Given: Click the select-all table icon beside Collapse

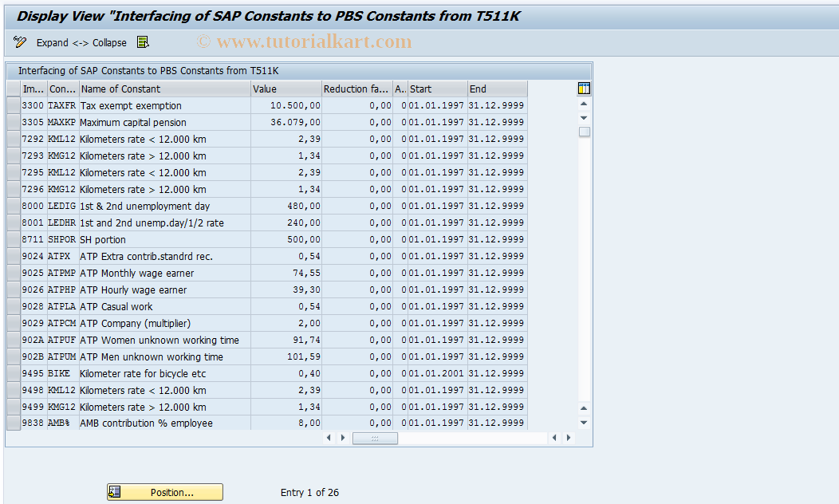Looking at the screenshot, I should [143, 42].
